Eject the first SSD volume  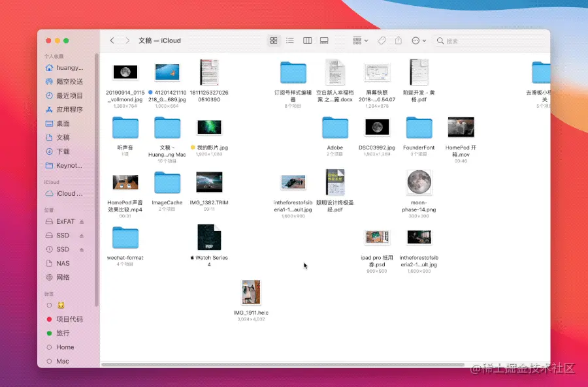[x=82, y=236]
